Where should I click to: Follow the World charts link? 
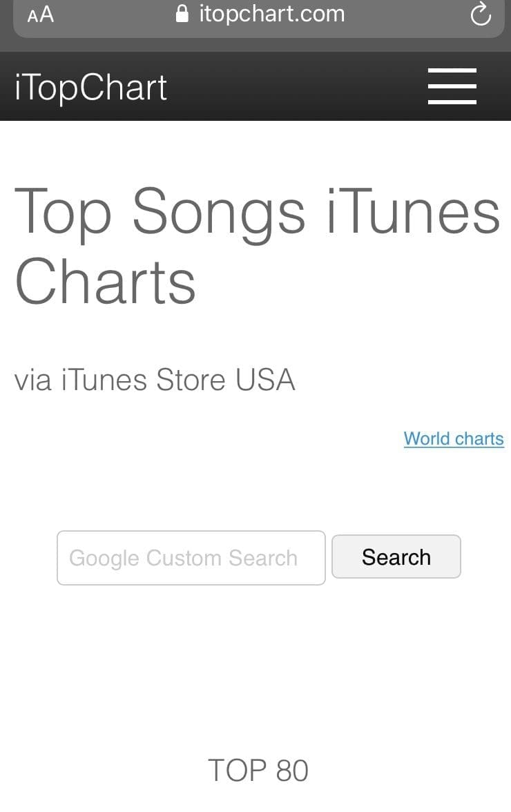click(x=454, y=438)
